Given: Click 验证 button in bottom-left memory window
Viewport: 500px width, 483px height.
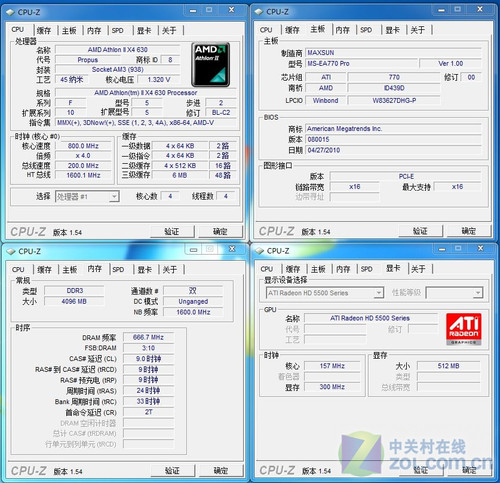Looking at the screenshot, I should click(173, 470).
